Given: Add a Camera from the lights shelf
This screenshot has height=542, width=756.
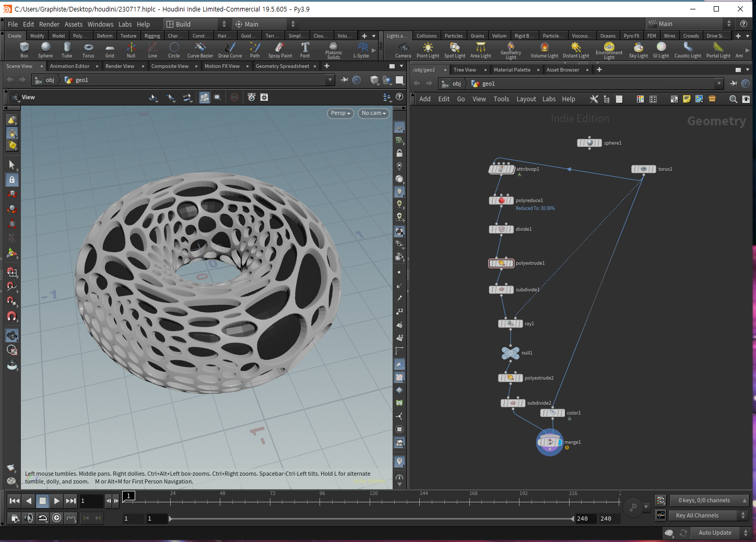Looking at the screenshot, I should 403,50.
